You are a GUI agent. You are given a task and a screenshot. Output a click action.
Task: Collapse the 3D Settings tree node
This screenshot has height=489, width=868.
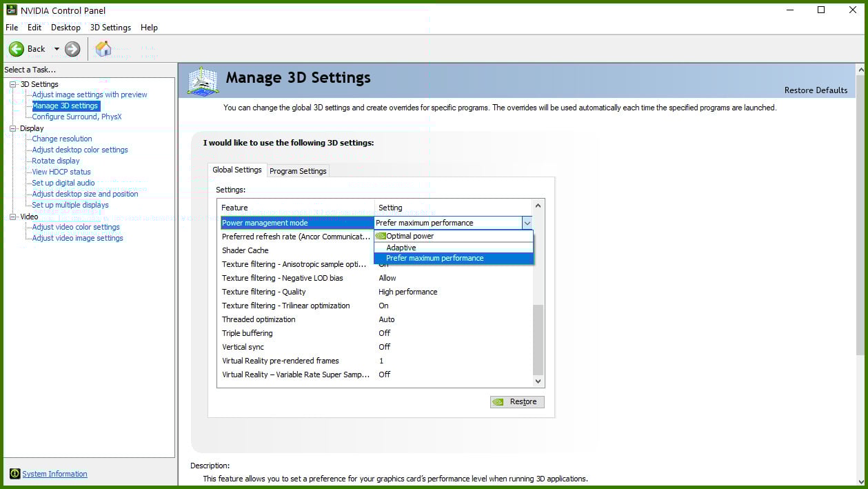click(x=12, y=84)
